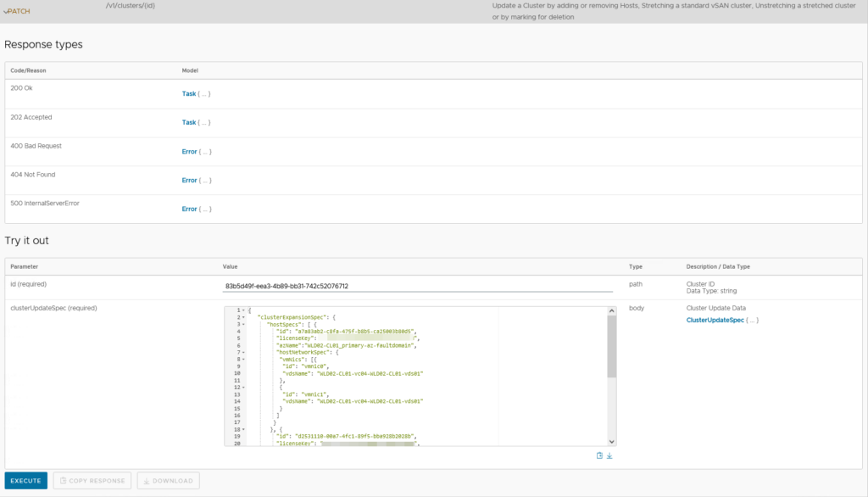Fold the hostSpecs array on line 3

pyautogui.click(x=244, y=324)
